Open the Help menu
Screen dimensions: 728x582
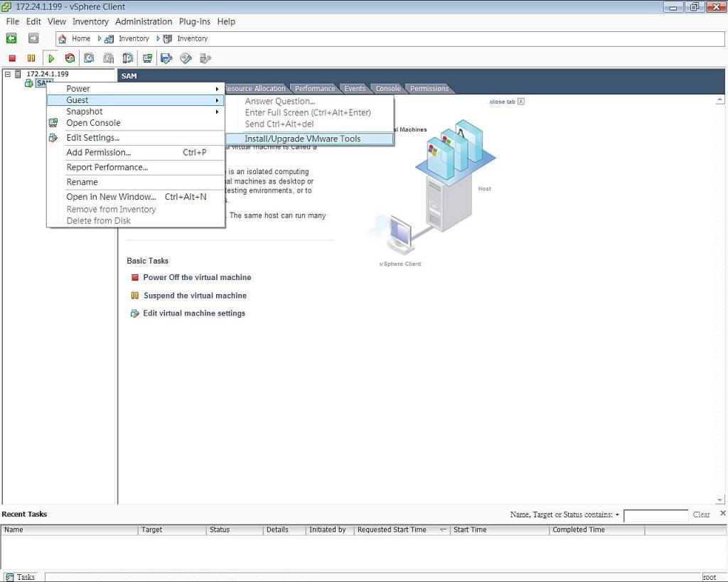226,21
